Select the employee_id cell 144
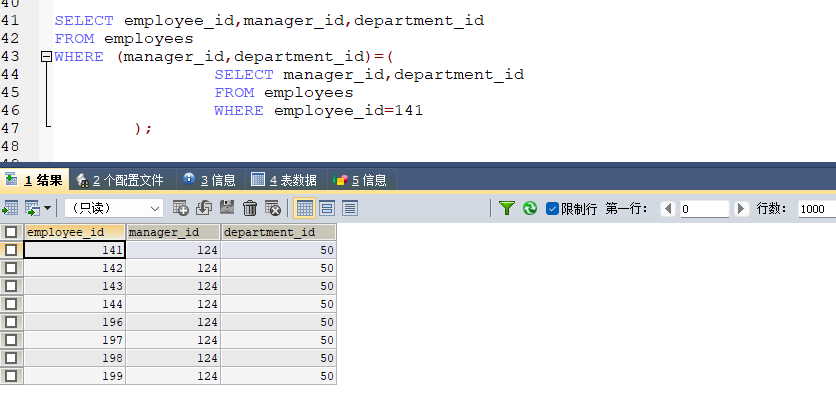Viewport: 836px width, 397px height. click(75, 304)
